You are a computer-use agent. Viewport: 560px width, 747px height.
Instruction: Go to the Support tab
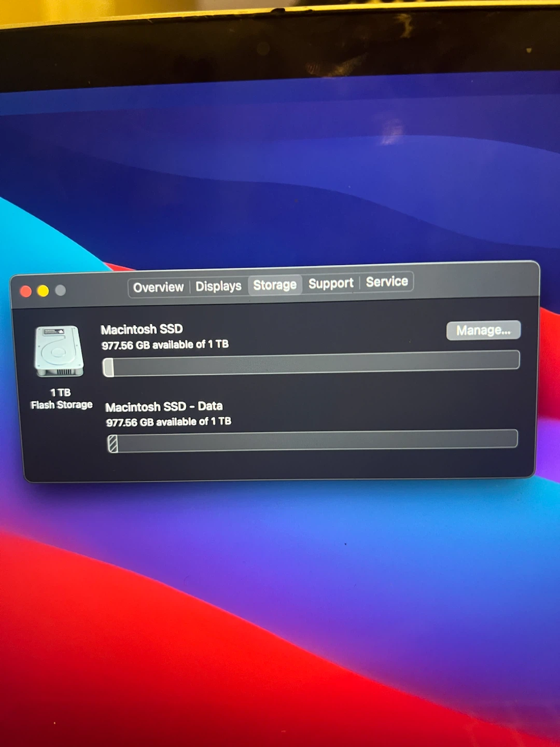tap(331, 283)
